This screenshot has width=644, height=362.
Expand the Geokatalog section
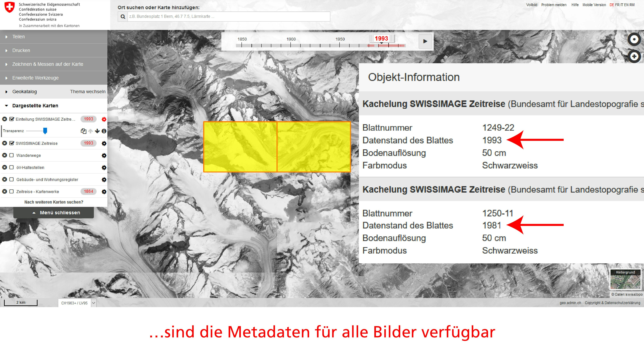coord(24,92)
